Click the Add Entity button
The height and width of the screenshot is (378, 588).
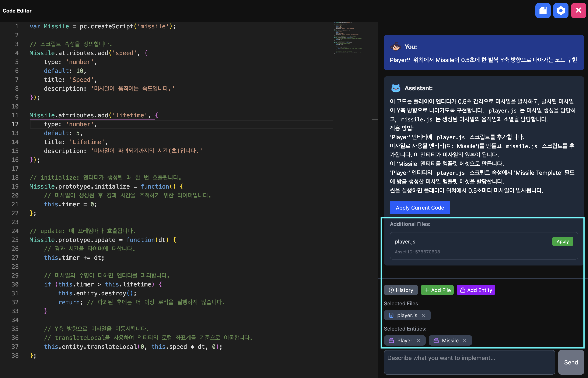[x=476, y=290]
